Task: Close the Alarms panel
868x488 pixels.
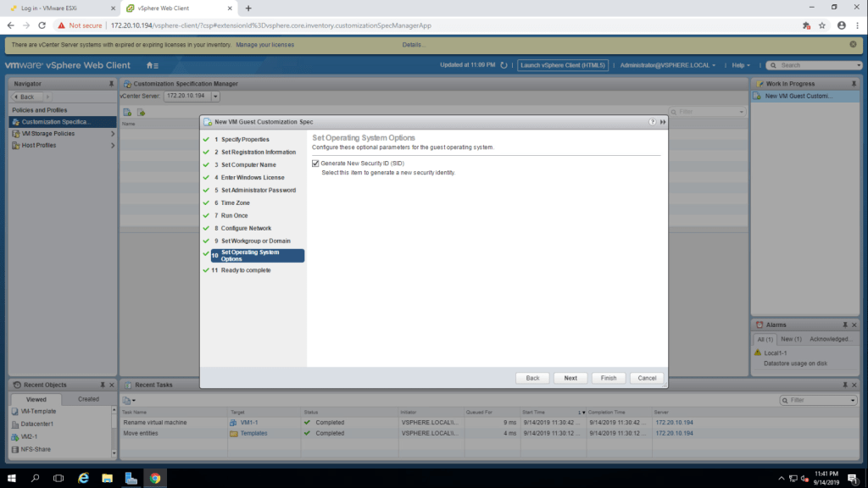Action: [854, 324]
